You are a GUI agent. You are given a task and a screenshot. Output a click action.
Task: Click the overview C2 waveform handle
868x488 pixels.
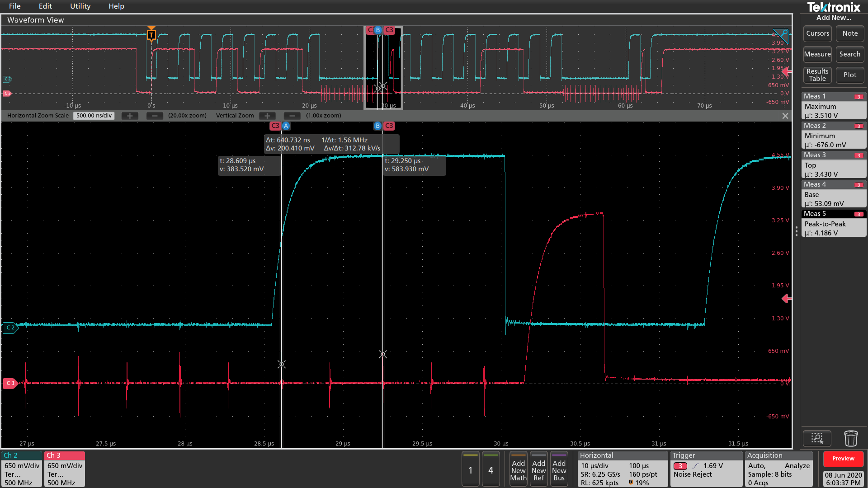coord(7,79)
